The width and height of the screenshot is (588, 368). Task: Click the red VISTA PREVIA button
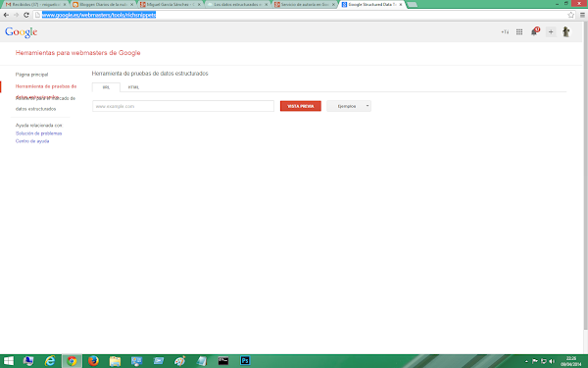pyautogui.click(x=301, y=106)
